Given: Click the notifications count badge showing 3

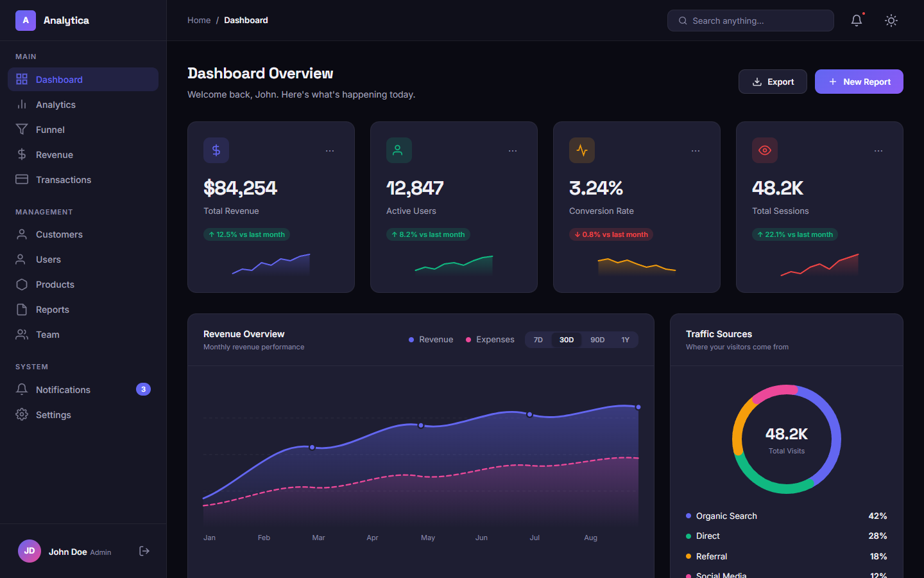Looking at the screenshot, I should point(143,389).
